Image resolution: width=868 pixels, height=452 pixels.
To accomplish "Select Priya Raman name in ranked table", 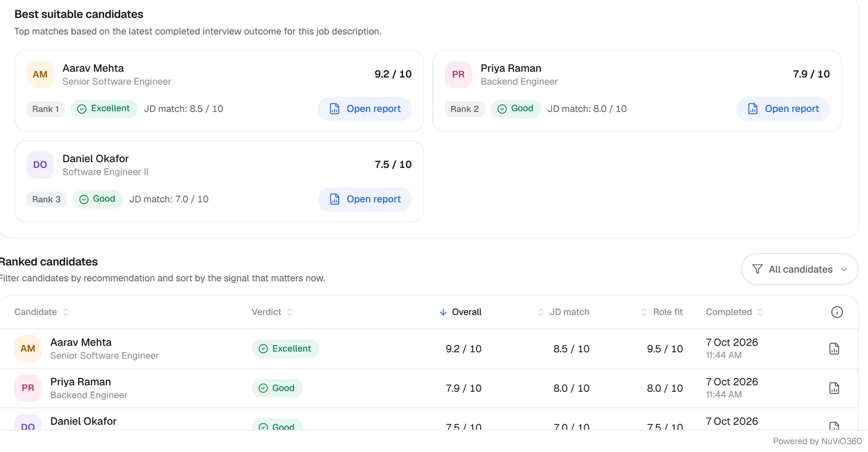I will (80, 382).
